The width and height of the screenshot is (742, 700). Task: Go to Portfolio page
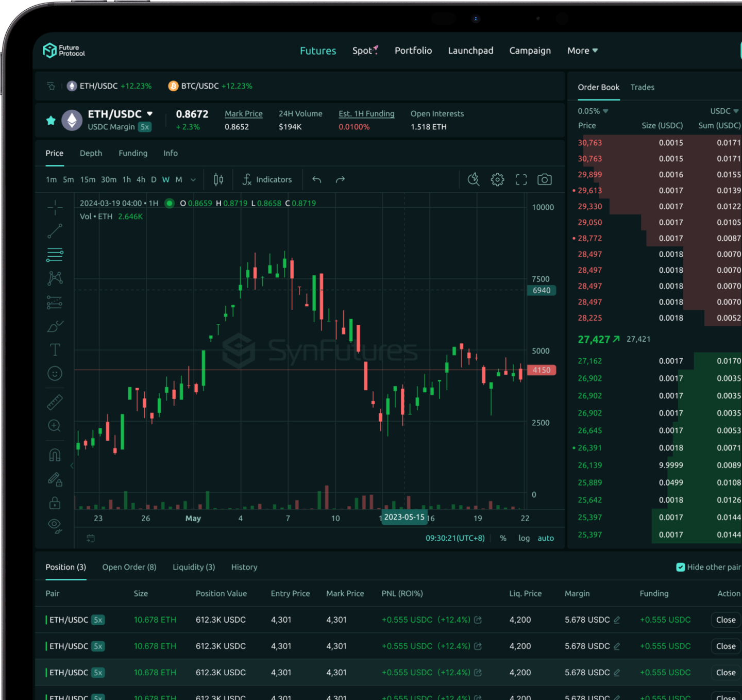pos(413,51)
